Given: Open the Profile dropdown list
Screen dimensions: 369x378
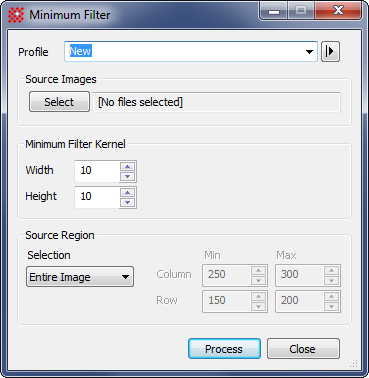Looking at the screenshot, I should [x=309, y=52].
